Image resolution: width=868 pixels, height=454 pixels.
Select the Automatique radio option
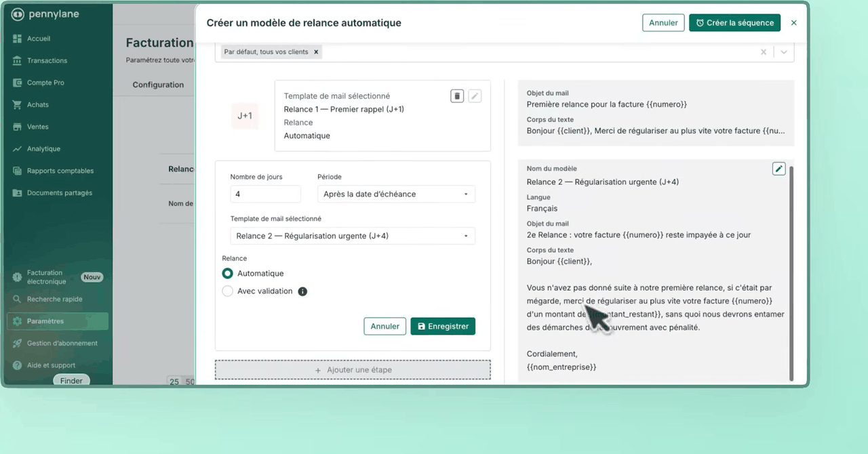tap(228, 273)
